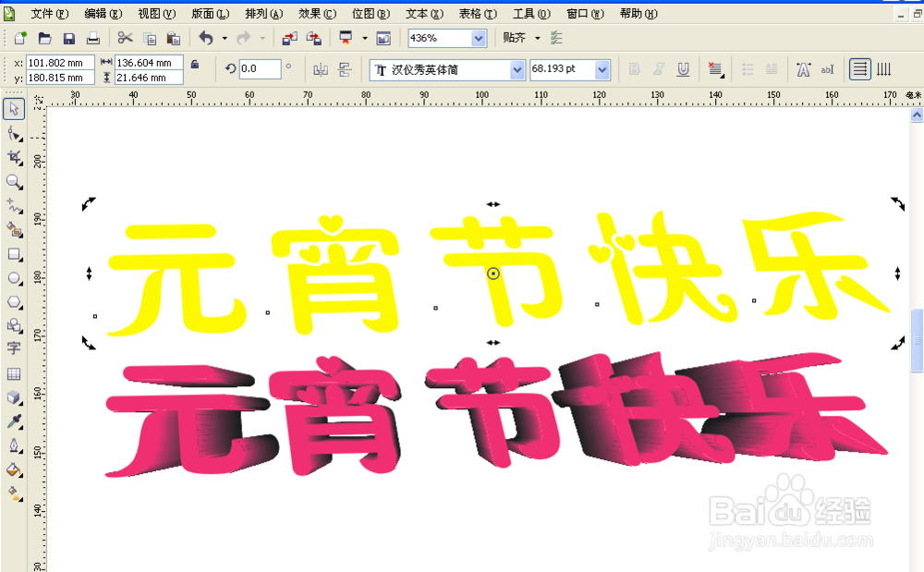924x572 pixels.
Task: Click the rotation angle input field
Action: pyautogui.click(x=259, y=68)
